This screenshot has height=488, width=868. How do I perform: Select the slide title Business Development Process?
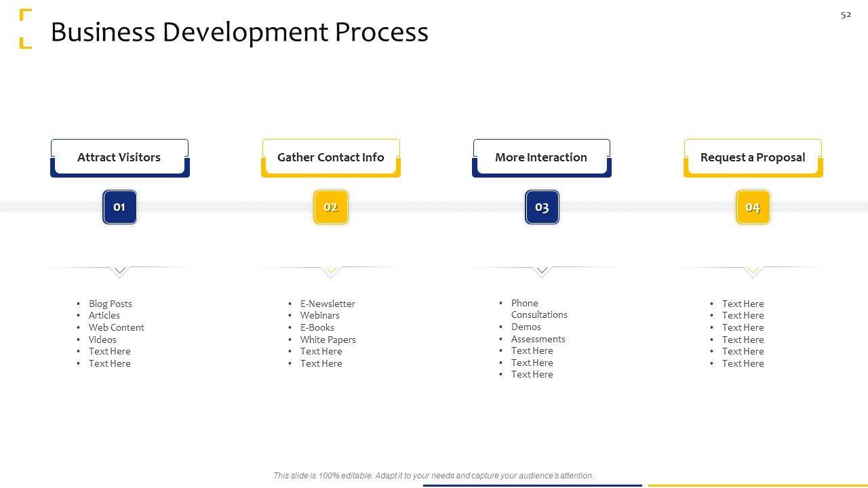point(239,32)
